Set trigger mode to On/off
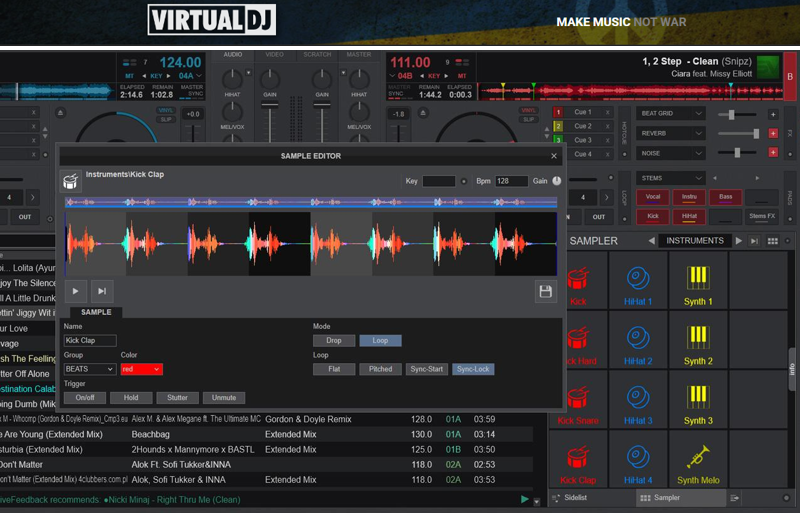Viewport: 800px width, 513px height. [85, 398]
